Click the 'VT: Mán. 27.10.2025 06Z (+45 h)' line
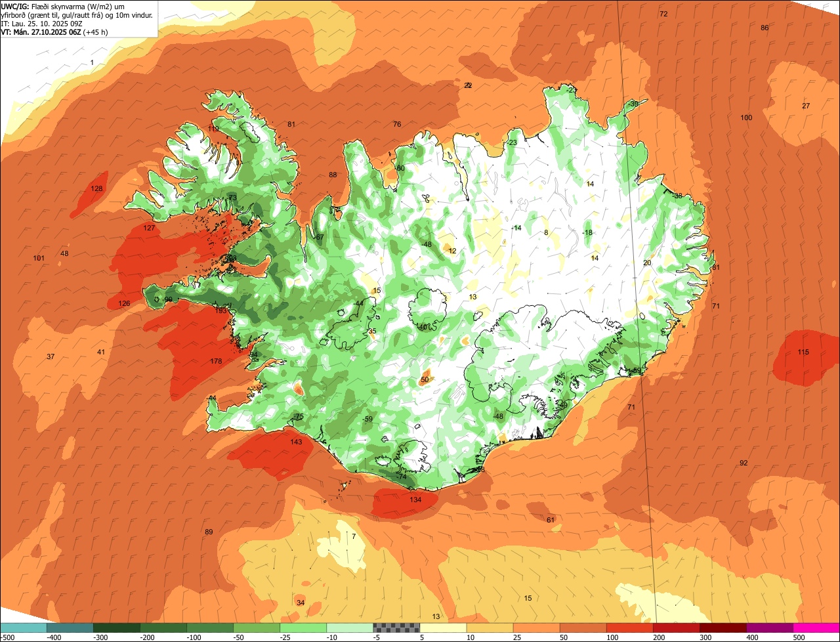The image size is (840, 642). click(55, 32)
